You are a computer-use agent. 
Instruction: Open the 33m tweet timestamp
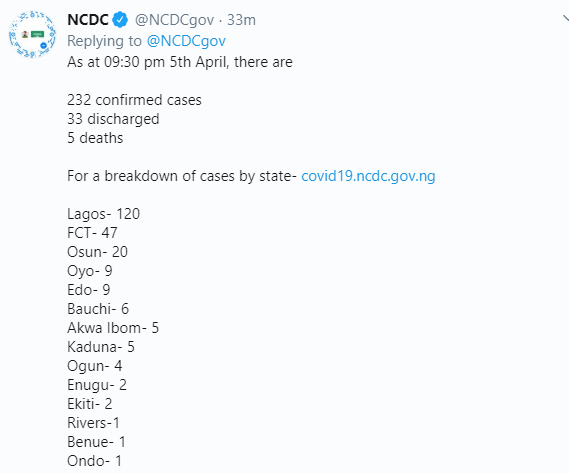pyautogui.click(x=241, y=20)
